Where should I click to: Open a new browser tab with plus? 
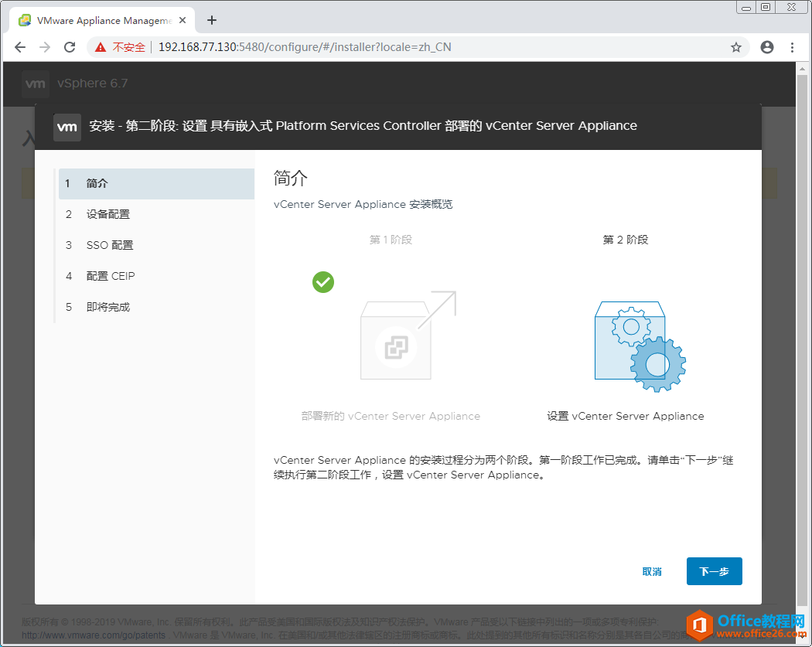(x=211, y=20)
